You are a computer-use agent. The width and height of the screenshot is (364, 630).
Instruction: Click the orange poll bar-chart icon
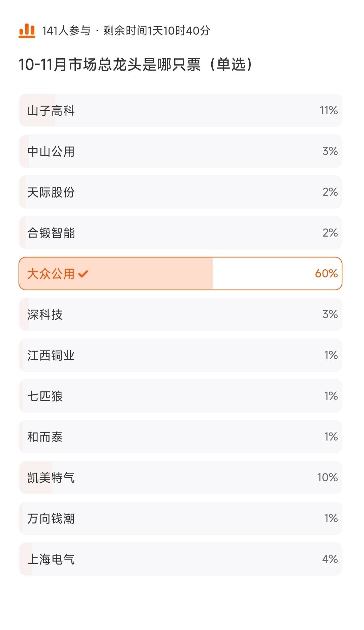point(27,31)
